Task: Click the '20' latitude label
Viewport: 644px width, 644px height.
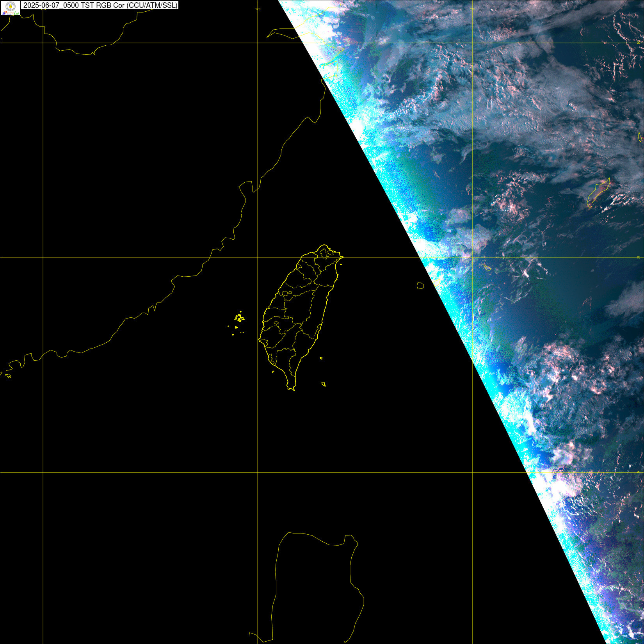Action: [x=639, y=472]
